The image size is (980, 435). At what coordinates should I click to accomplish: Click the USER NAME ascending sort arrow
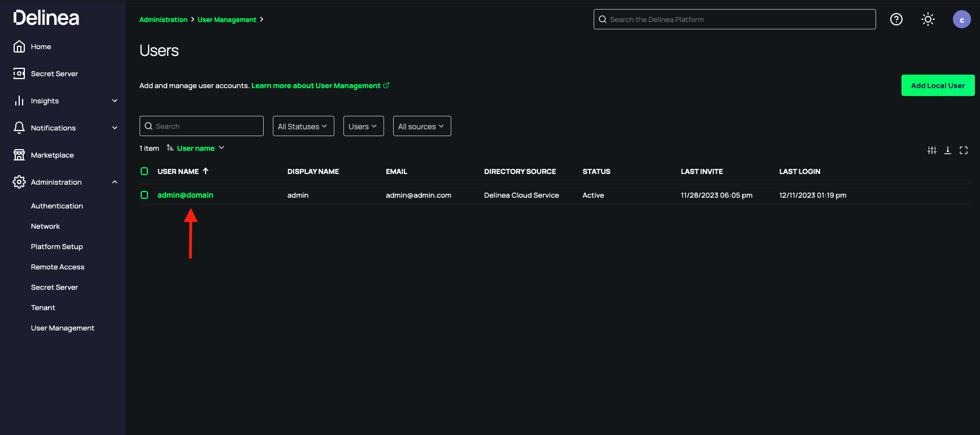click(206, 171)
